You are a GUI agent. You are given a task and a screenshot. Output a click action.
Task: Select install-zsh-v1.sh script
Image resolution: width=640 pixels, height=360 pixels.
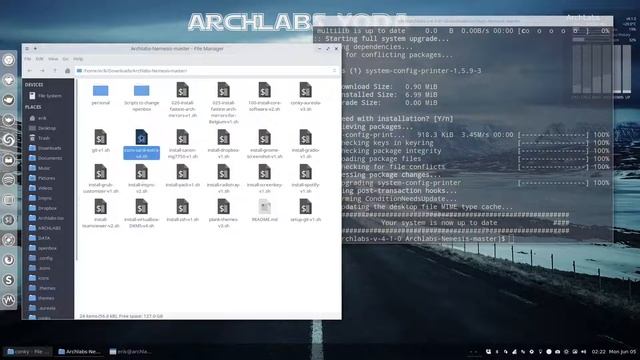click(x=182, y=211)
